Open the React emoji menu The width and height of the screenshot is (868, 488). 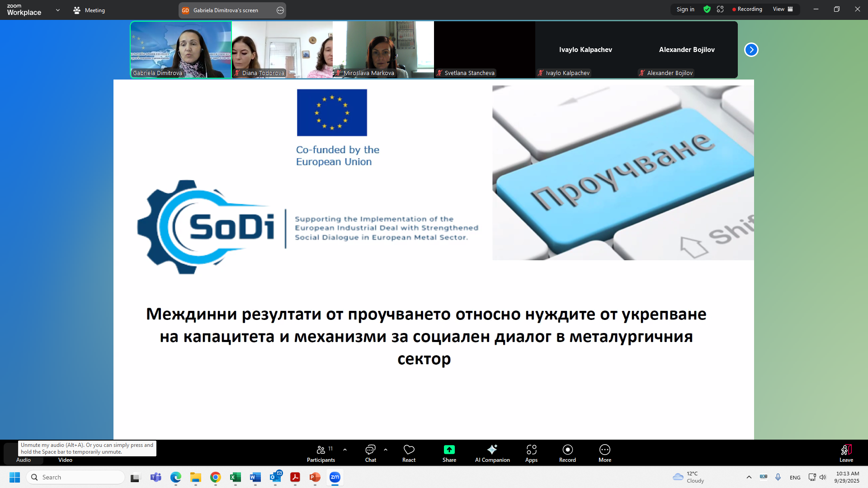[409, 453]
